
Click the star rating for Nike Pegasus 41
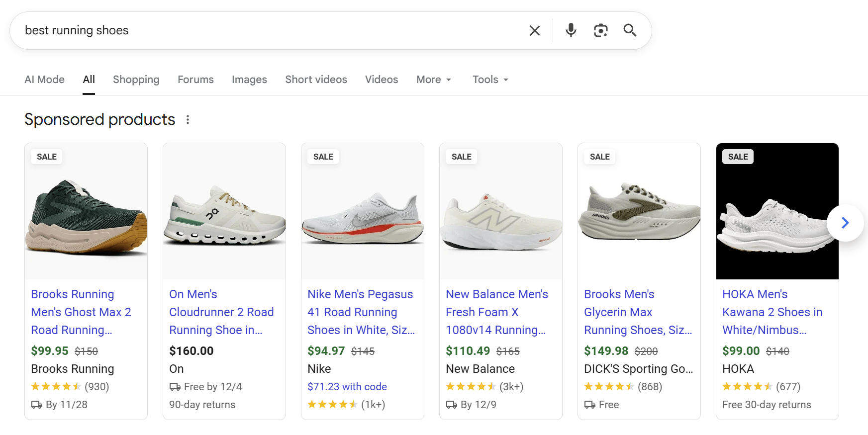coord(332,405)
